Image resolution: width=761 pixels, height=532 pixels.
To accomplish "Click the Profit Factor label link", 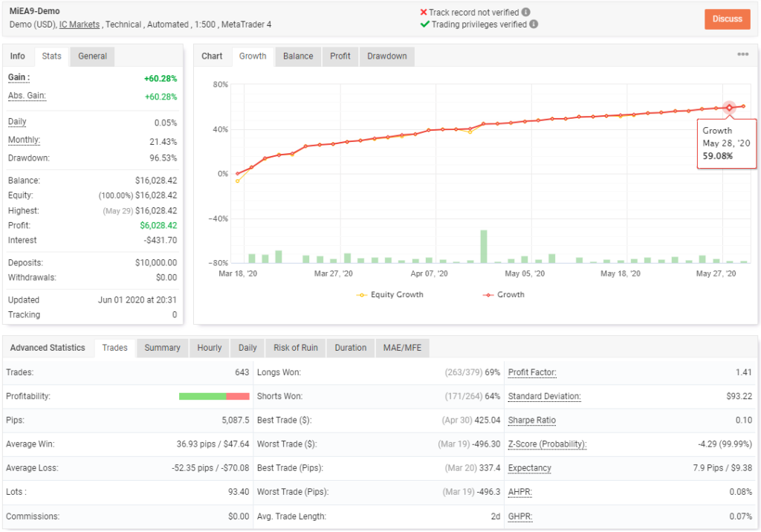I will [x=532, y=372].
